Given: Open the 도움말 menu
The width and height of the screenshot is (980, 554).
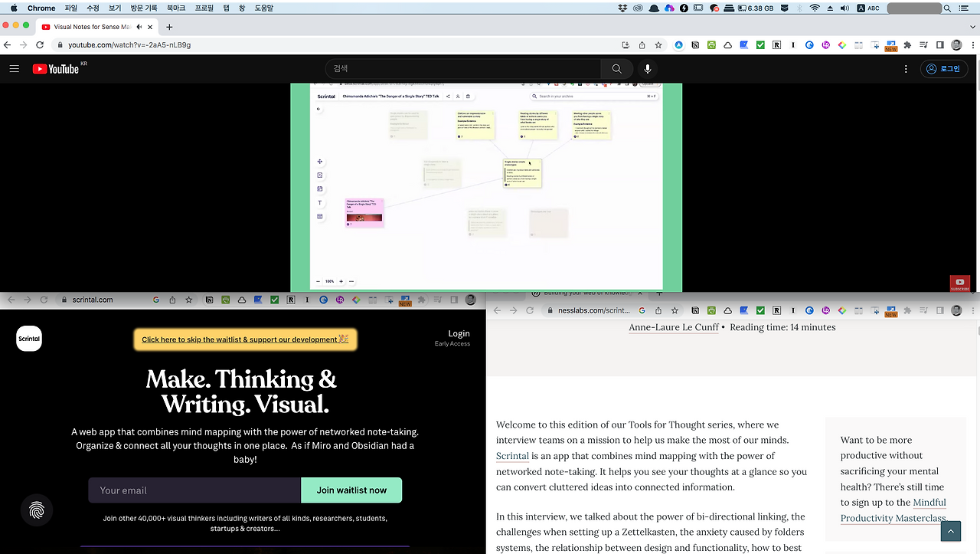Looking at the screenshot, I should [264, 8].
